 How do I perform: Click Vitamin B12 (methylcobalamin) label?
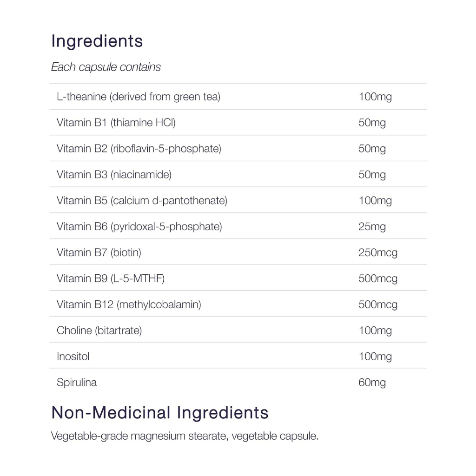[x=129, y=305]
